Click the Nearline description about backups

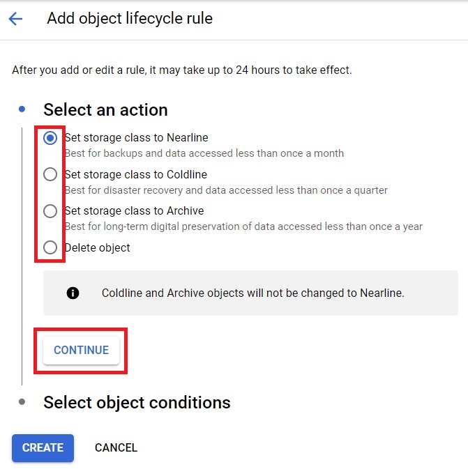point(204,153)
